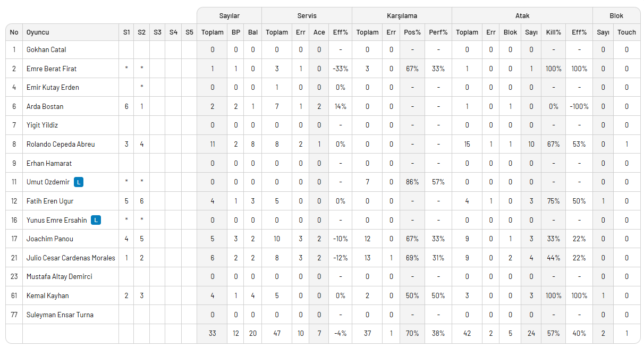Click the BP column header

pyautogui.click(x=236, y=32)
